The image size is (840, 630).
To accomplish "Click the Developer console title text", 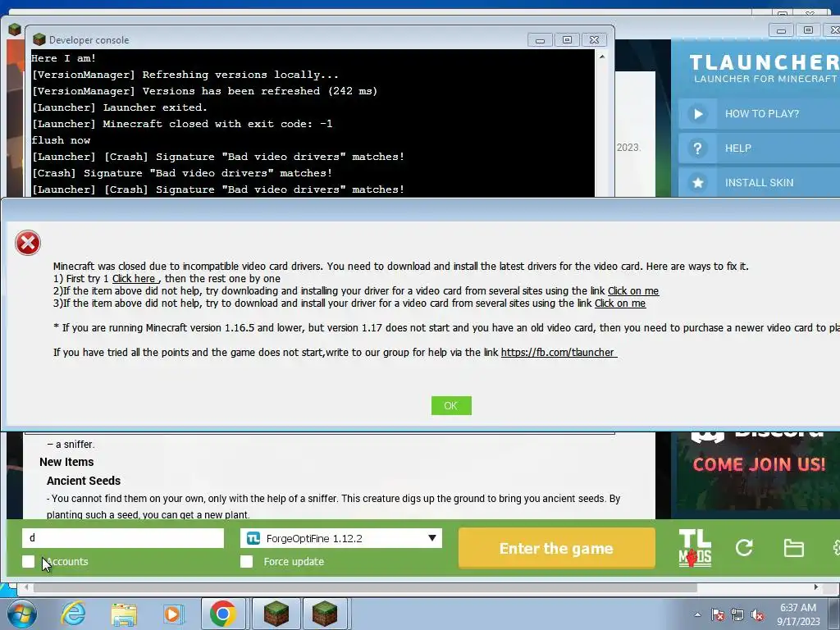I will click(x=89, y=39).
